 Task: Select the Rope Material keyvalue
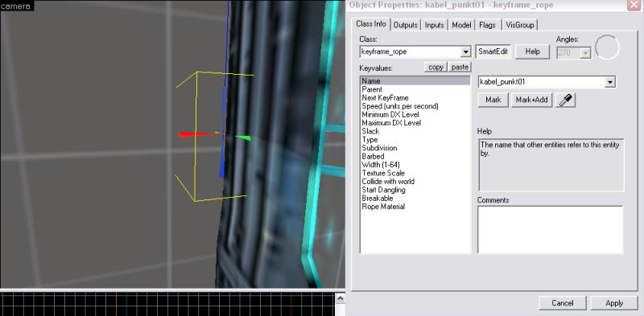[x=415, y=207]
